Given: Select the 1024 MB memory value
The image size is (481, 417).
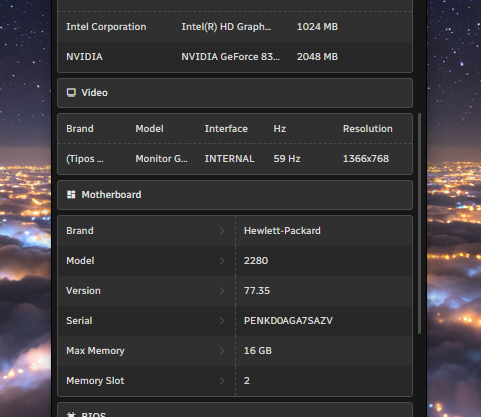Looking at the screenshot, I should click(317, 27).
